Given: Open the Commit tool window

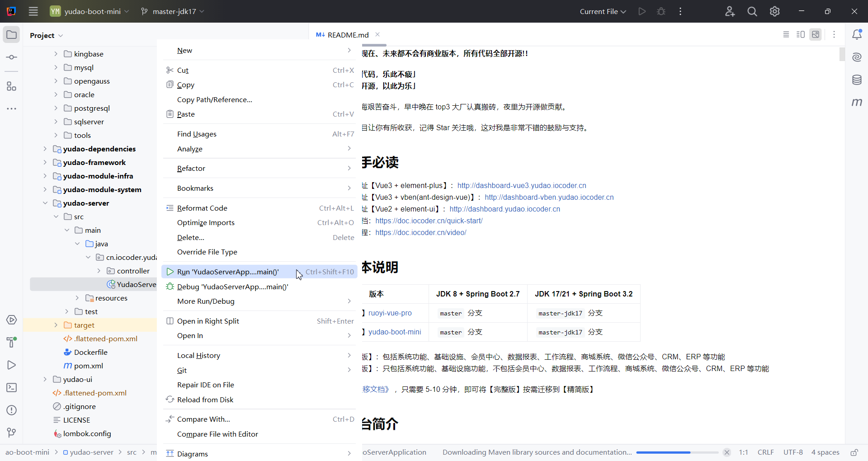Looking at the screenshot, I should (11, 57).
